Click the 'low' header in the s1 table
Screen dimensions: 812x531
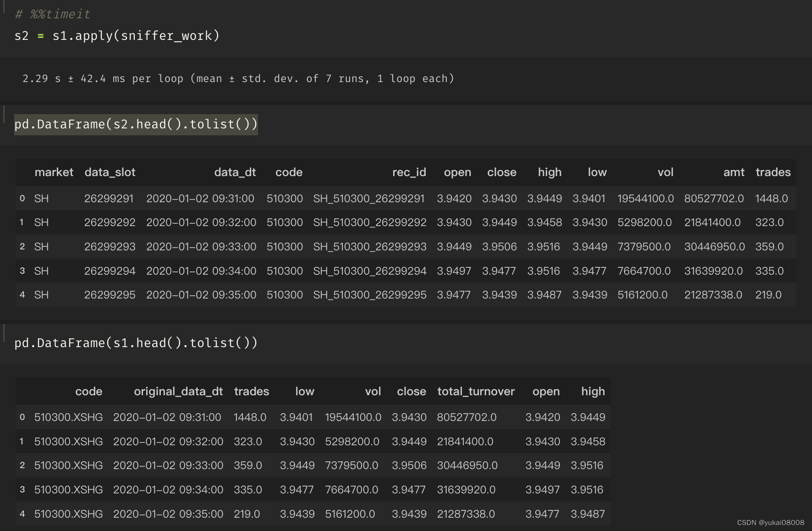[305, 392]
